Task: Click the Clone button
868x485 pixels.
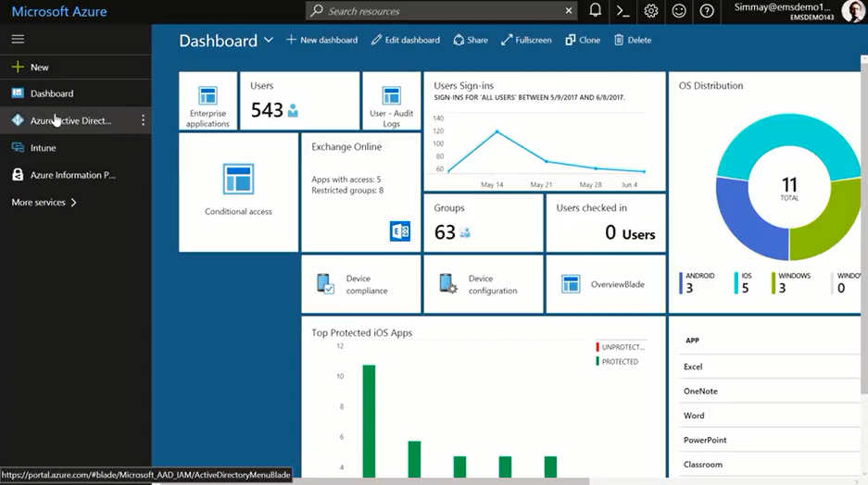Action: click(x=583, y=40)
